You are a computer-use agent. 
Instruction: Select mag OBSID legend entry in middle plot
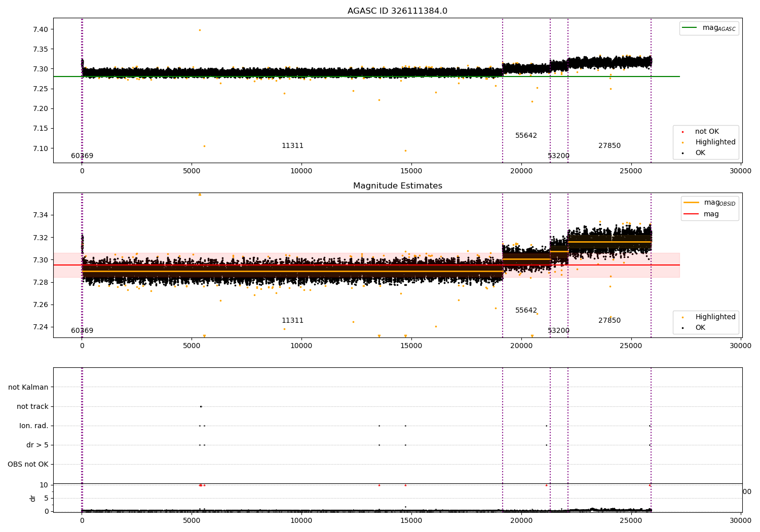[x=709, y=203]
